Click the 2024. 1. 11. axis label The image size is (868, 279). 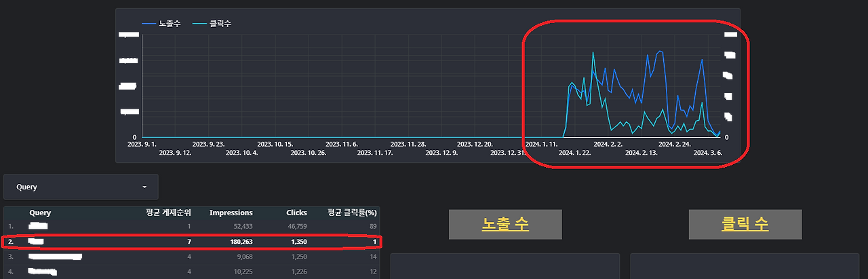click(x=542, y=144)
